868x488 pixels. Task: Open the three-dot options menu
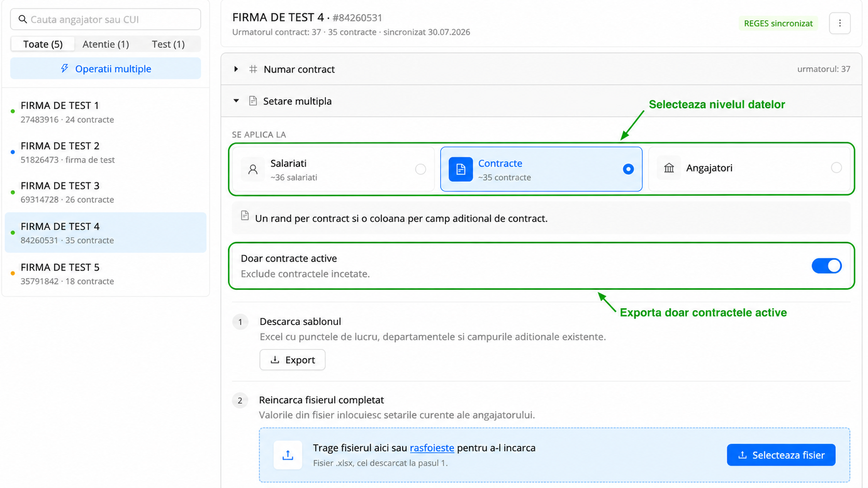pyautogui.click(x=839, y=23)
